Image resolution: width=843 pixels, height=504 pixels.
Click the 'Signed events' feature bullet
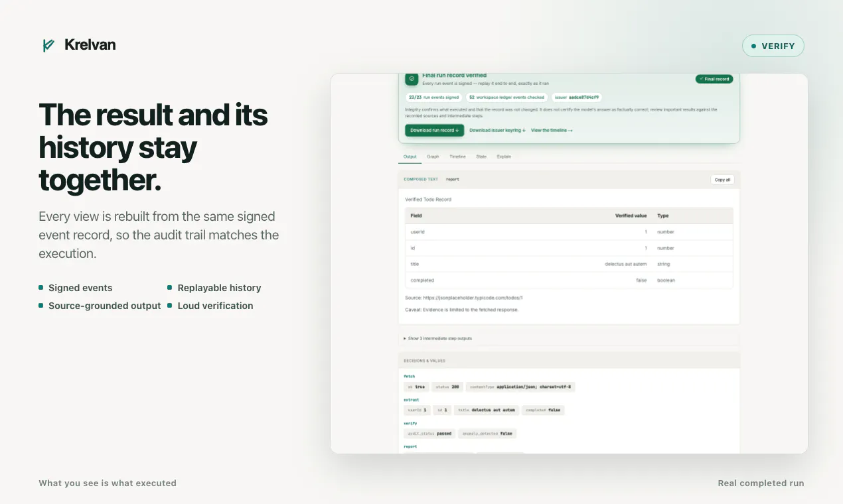click(76, 288)
